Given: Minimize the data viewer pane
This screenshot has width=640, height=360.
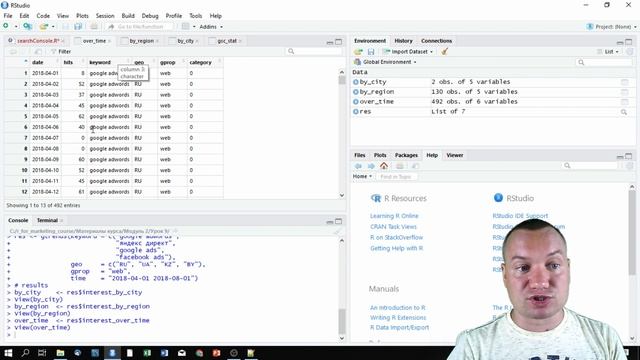Looking at the screenshot, I should pos(330,42).
